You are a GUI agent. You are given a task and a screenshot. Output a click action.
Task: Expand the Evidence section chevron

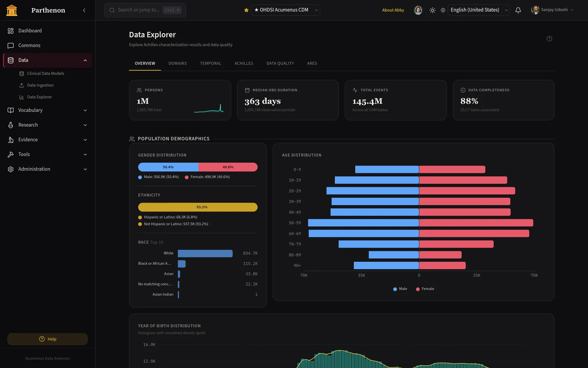click(x=85, y=140)
